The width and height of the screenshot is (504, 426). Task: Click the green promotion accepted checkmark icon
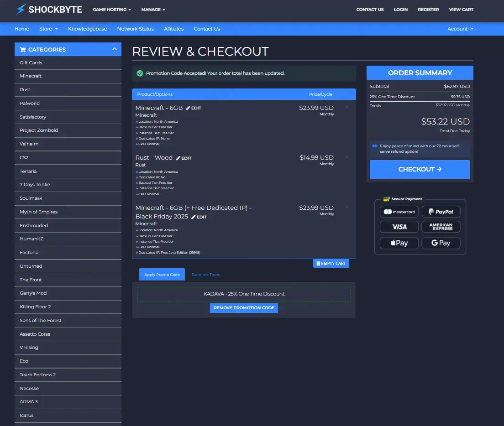pyautogui.click(x=140, y=73)
